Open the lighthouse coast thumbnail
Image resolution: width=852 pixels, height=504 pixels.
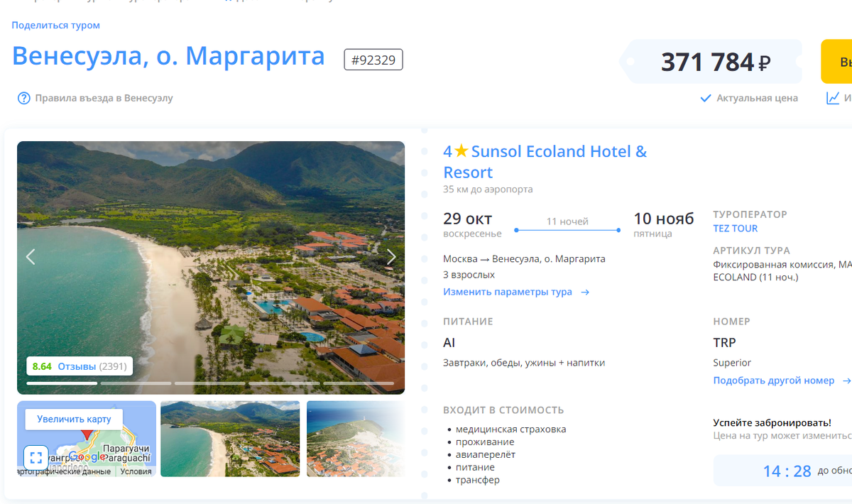356,439
